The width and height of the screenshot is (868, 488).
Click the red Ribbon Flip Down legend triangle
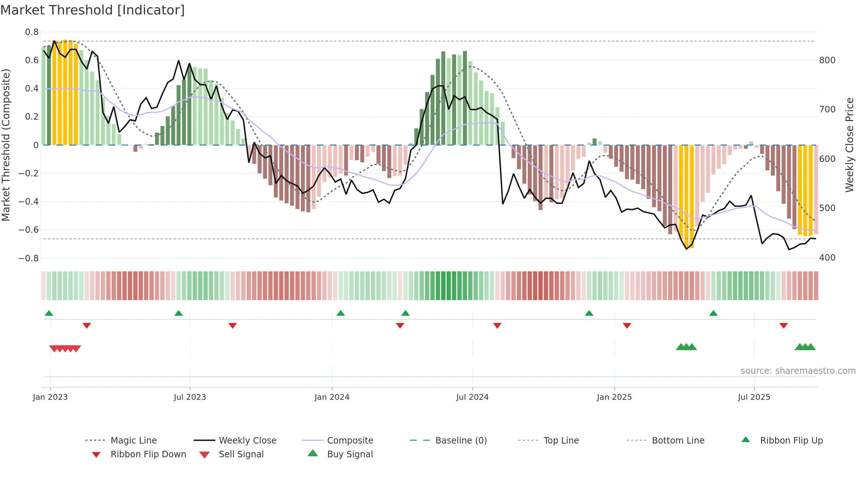[x=96, y=455]
